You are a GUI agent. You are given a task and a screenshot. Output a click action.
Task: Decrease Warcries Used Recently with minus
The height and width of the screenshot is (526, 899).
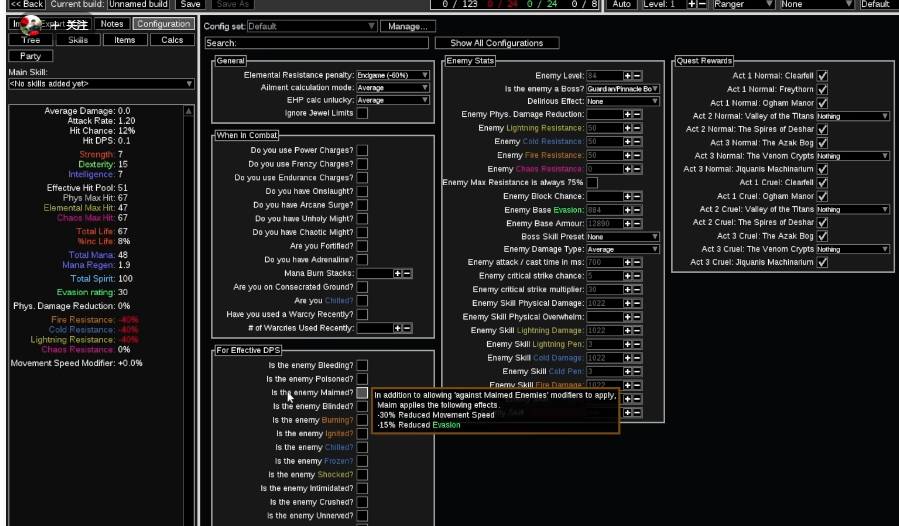tap(407, 328)
